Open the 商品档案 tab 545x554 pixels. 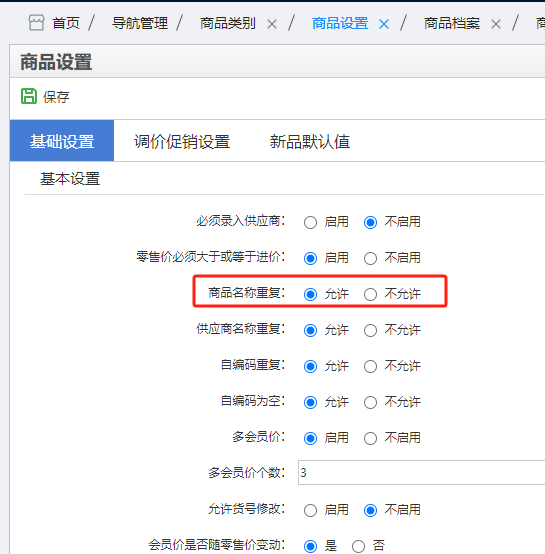[452, 23]
